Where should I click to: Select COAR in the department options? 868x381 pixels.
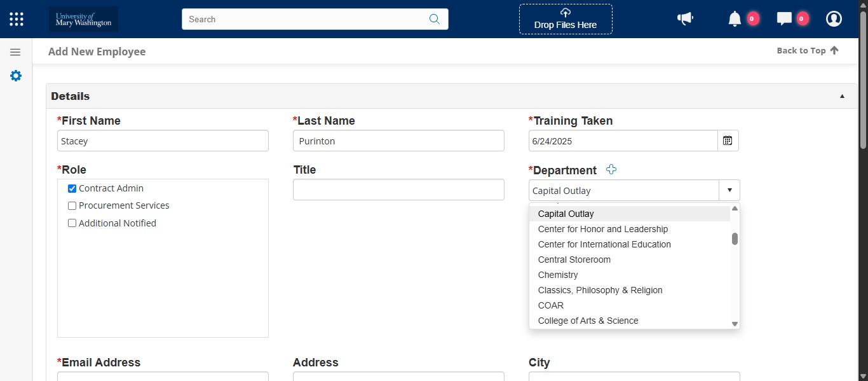point(550,305)
